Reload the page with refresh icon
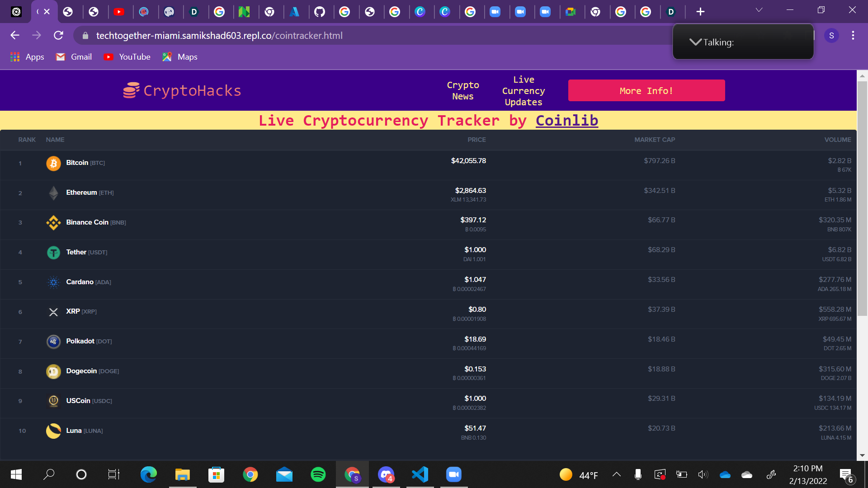This screenshot has width=868, height=488. [58, 35]
